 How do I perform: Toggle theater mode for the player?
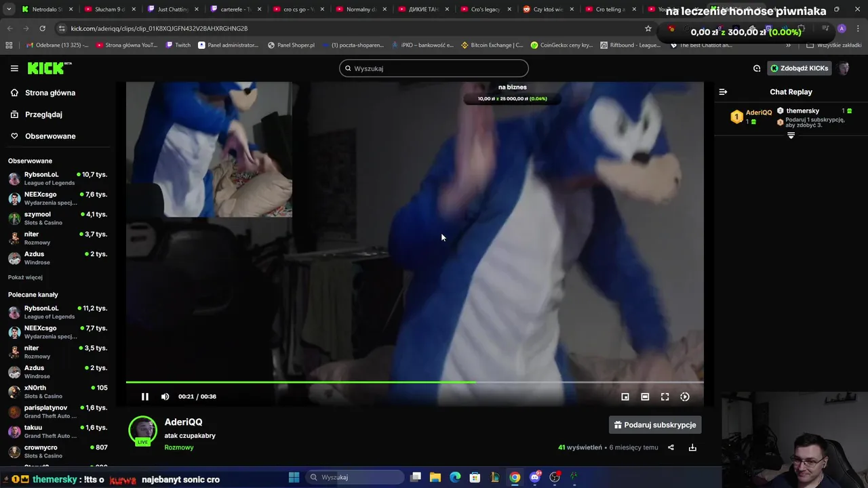(645, 396)
